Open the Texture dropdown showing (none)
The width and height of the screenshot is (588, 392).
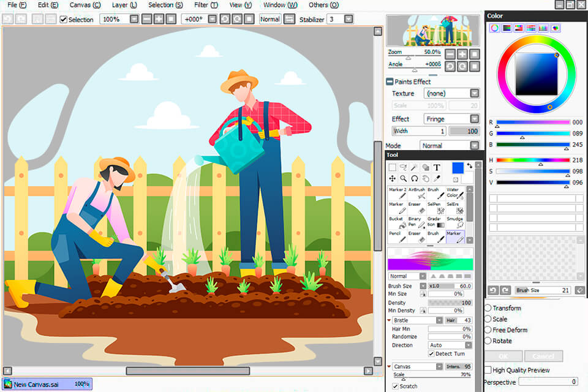pyautogui.click(x=452, y=93)
